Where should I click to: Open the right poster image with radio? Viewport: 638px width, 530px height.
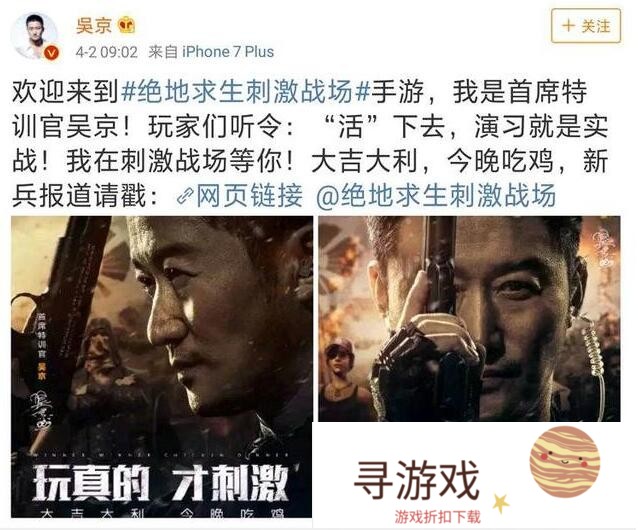coord(469,319)
